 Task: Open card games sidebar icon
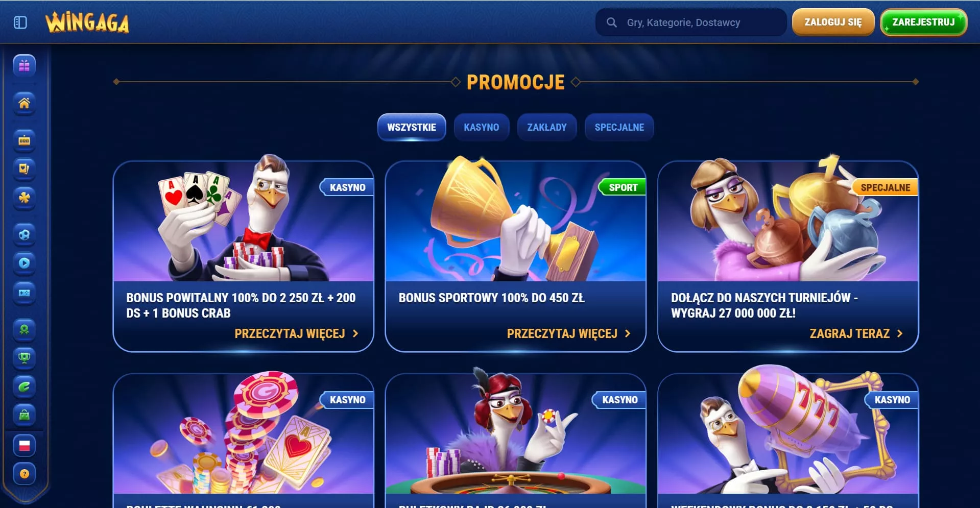click(24, 168)
